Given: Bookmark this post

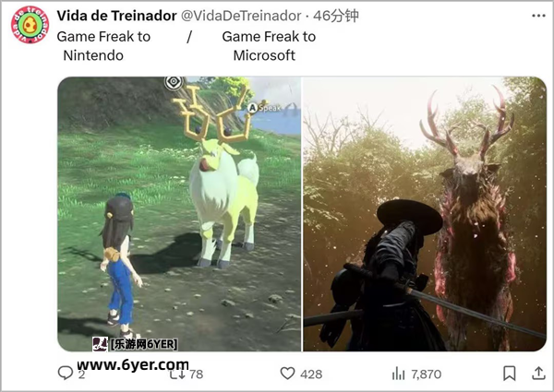Looking at the screenshot, I should [x=509, y=374].
